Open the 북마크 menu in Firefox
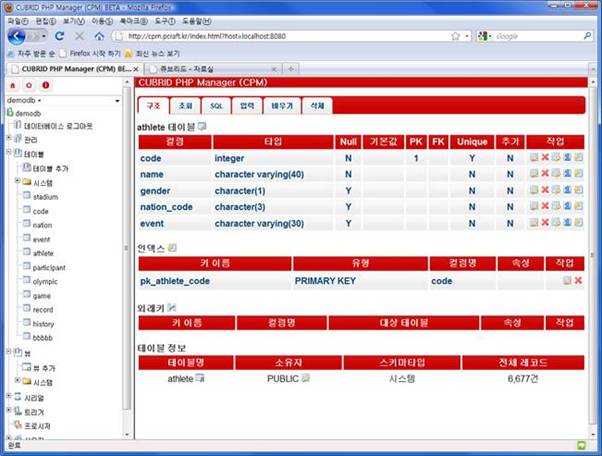 click(x=134, y=21)
